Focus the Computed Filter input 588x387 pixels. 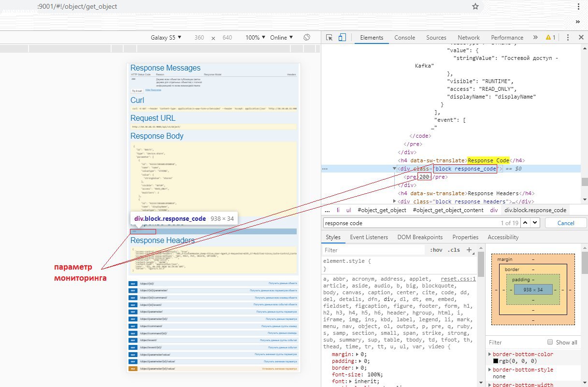pos(515,342)
